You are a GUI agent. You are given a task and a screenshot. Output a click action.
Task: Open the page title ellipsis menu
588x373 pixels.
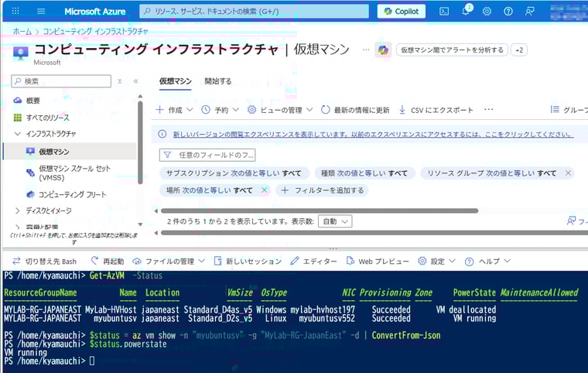[366, 50]
